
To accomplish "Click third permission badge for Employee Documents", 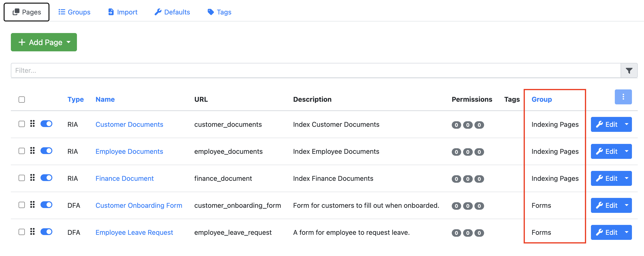I will coord(479,152).
